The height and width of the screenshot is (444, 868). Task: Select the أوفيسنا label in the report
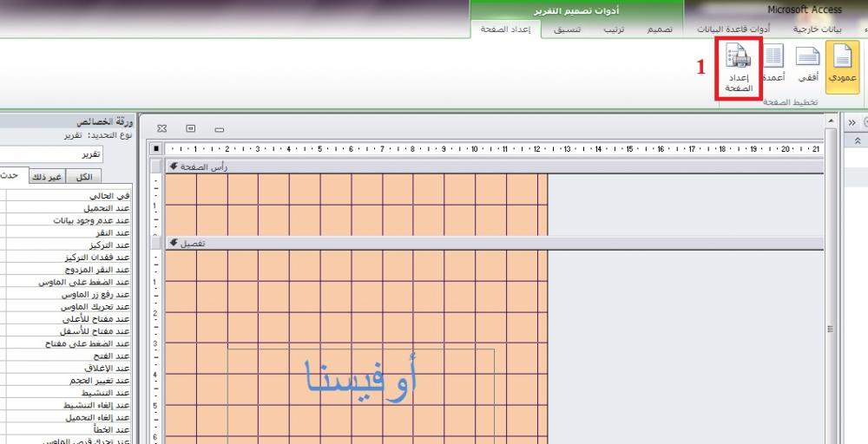361,382
